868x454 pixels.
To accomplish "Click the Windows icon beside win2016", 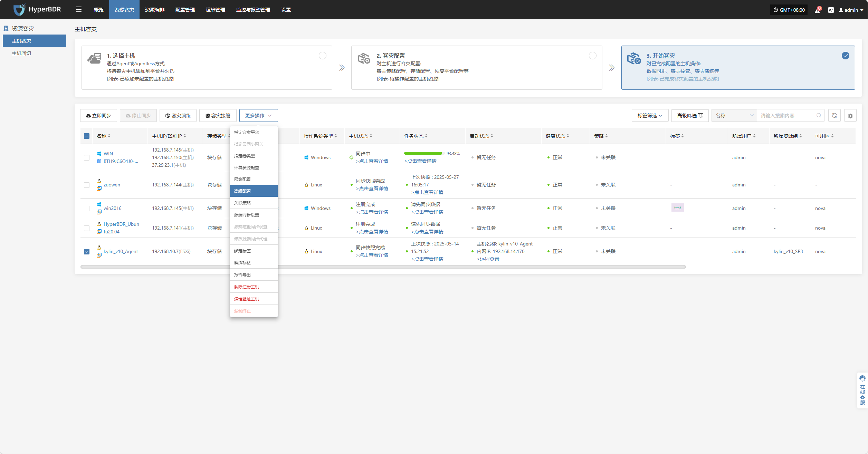I will click(x=99, y=204).
